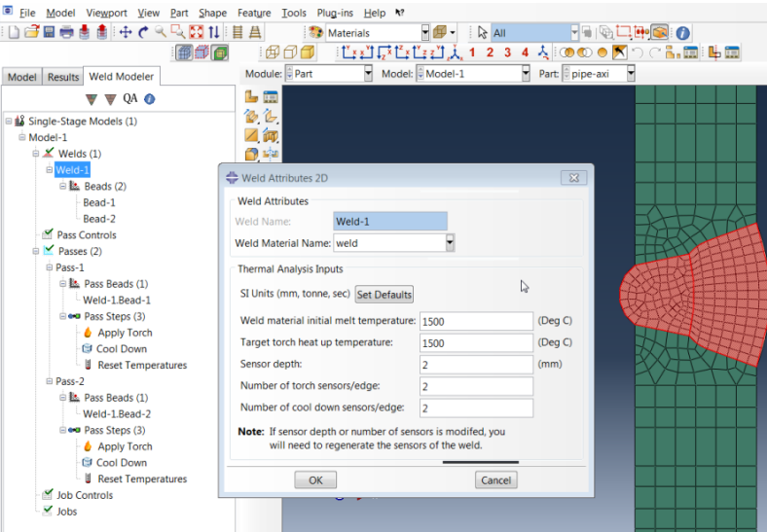This screenshot has width=767, height=532.
Task: Click the first triangle icon left of QA
Action: [91, 99]
